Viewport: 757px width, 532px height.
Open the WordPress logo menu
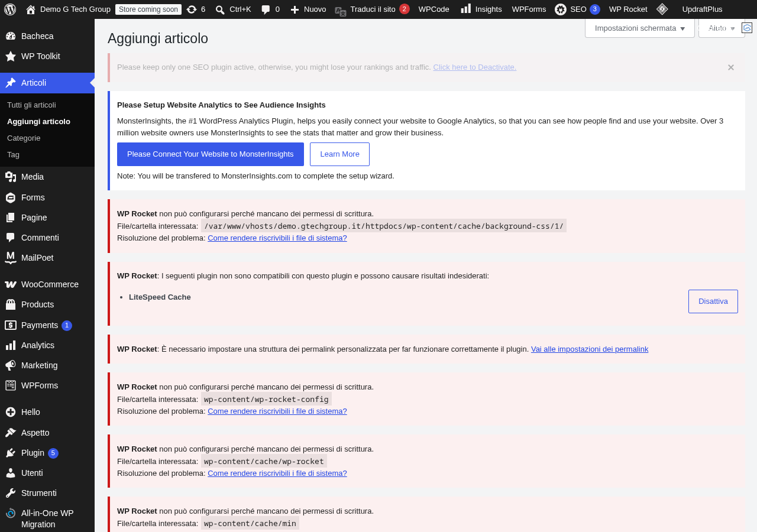point(10,9)
